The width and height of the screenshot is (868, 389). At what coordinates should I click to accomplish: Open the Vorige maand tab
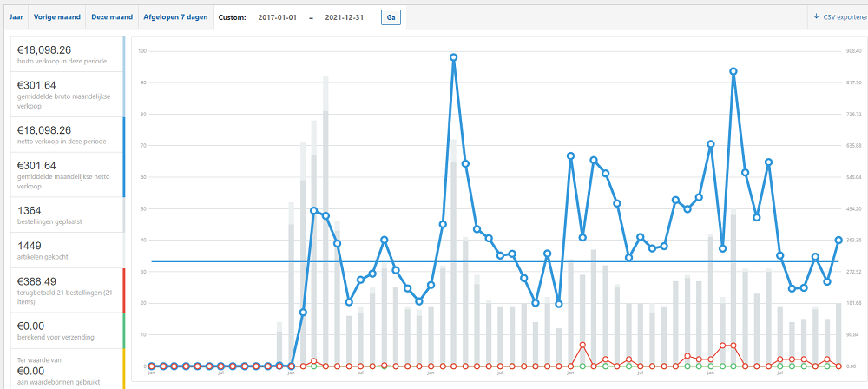(x=56, y=17)
